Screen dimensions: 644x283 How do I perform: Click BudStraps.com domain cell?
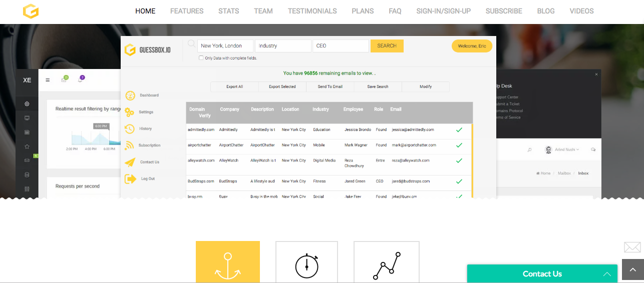[201, 181]
